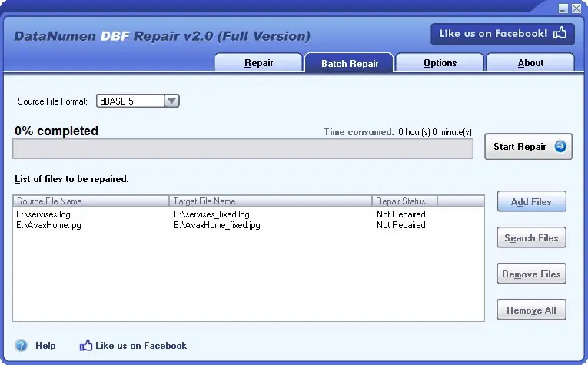This screenshot has width=588, height=365.
Task: Click target file E:\servises_fixed.log
Action: tap(211, 214)
